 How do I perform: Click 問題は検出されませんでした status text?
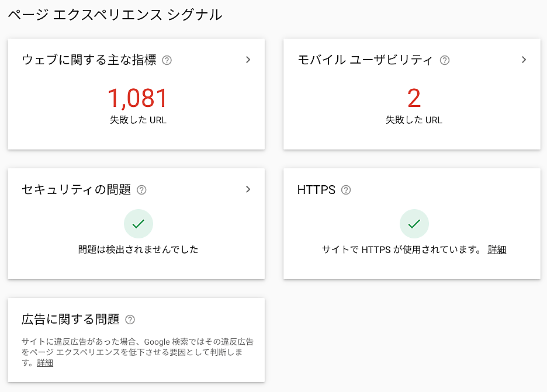[139, 249]
